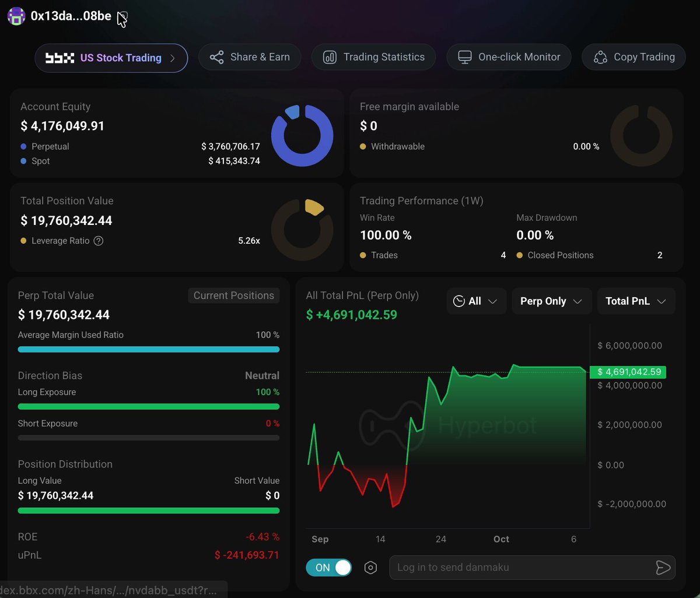Turn off the danmaku ON switch
This screenshot has width=700, height=598.
(x=329, y=568)
